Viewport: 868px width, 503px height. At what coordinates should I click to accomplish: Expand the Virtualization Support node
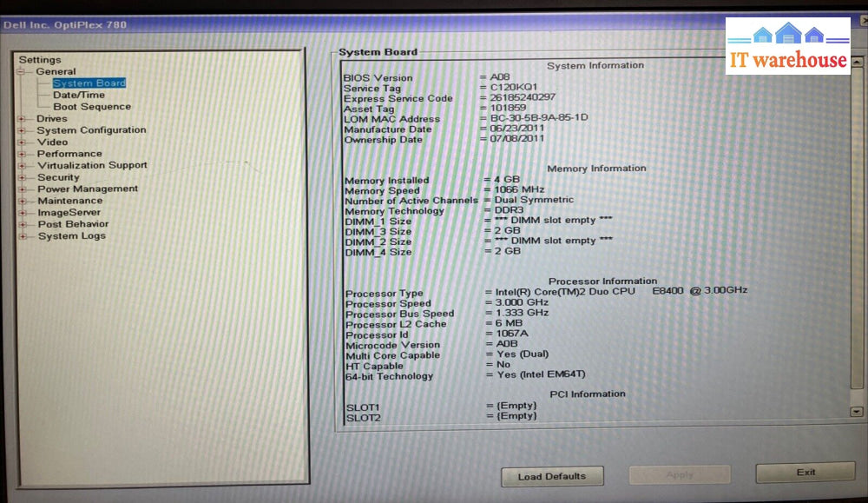tap(21, 165)
